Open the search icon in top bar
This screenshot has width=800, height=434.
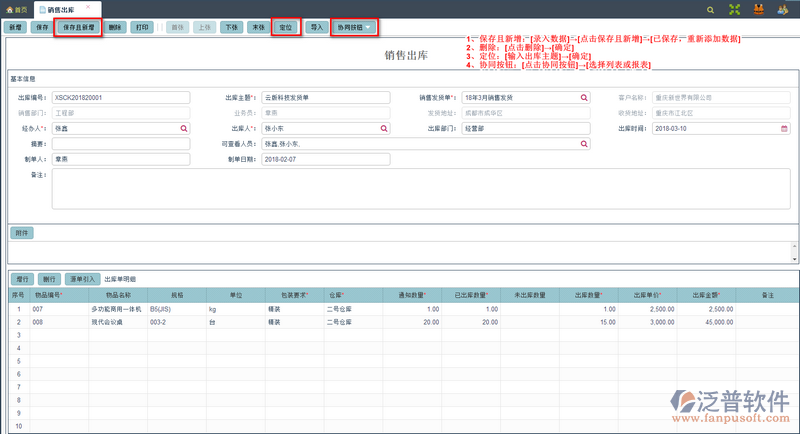[710, 10]
